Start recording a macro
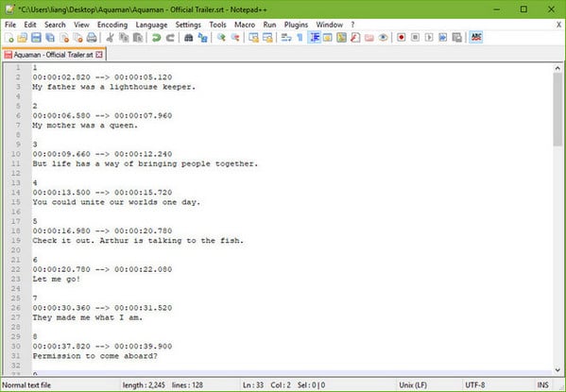The height and width of the screenshot is (392, 566). click(x=401, y=38)
